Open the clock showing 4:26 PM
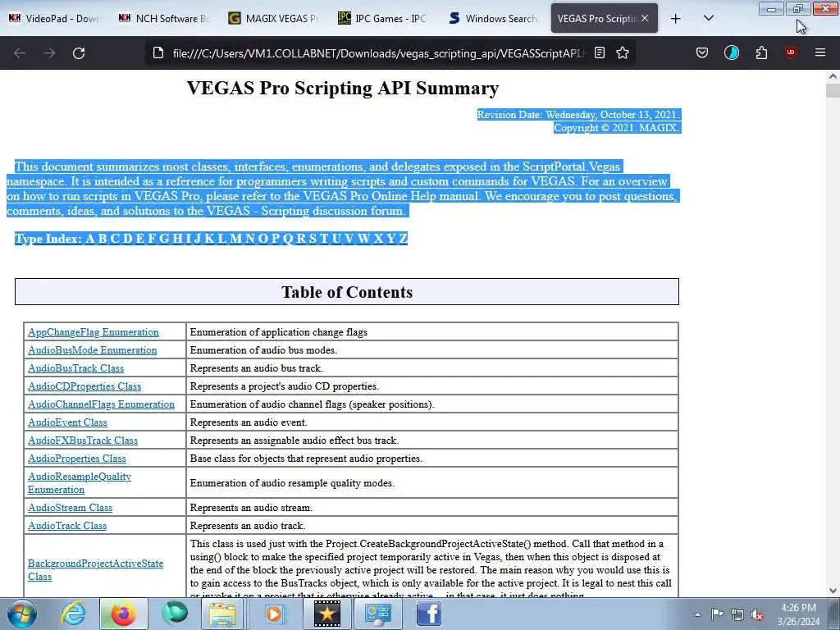Screen dimensions: 840x630 coord(799,614)
